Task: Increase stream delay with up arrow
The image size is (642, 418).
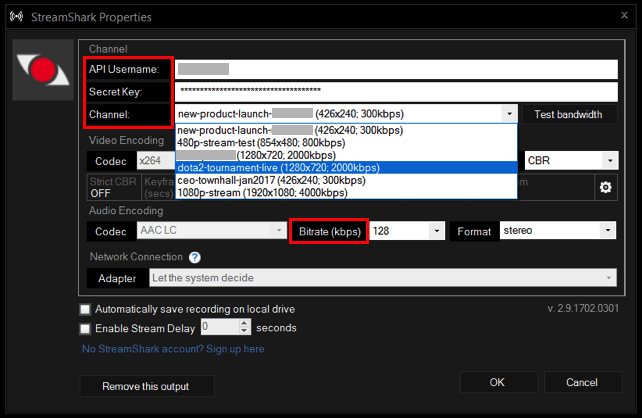Action: 244,323
